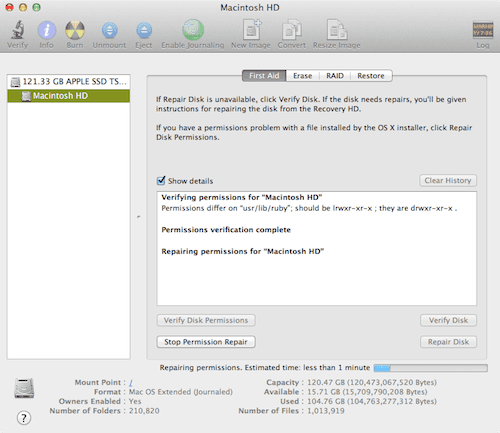Click the Owners Enabled value Yes
The image size is (500, 433).
[135, 401]
